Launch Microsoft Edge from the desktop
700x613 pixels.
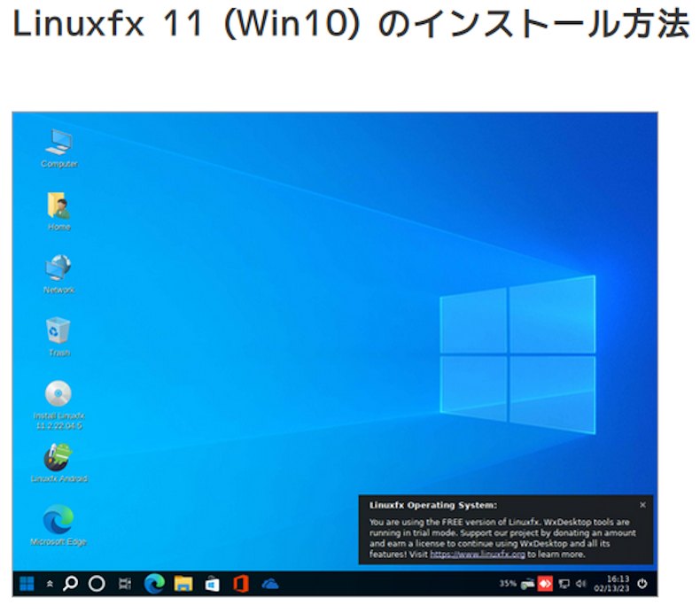pos(58,520)
